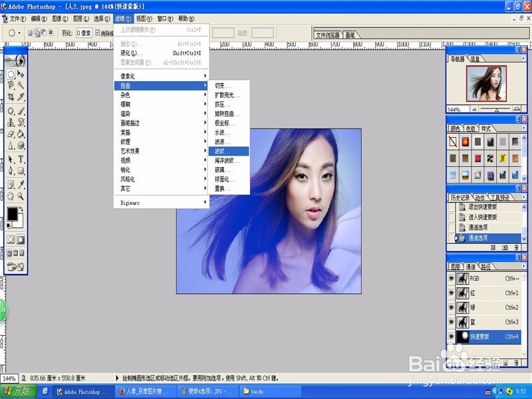532x399 pixels.
Task: Click the black foreground color swatch
Action: pyautogui.click(x=12, y=213)
